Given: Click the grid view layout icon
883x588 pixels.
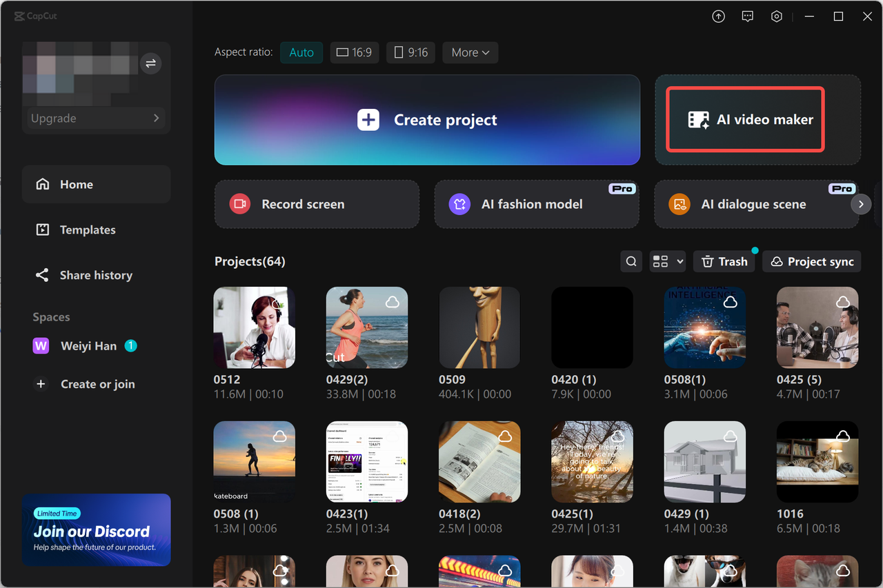Looking at the screenshot, I should coord(660,261).
